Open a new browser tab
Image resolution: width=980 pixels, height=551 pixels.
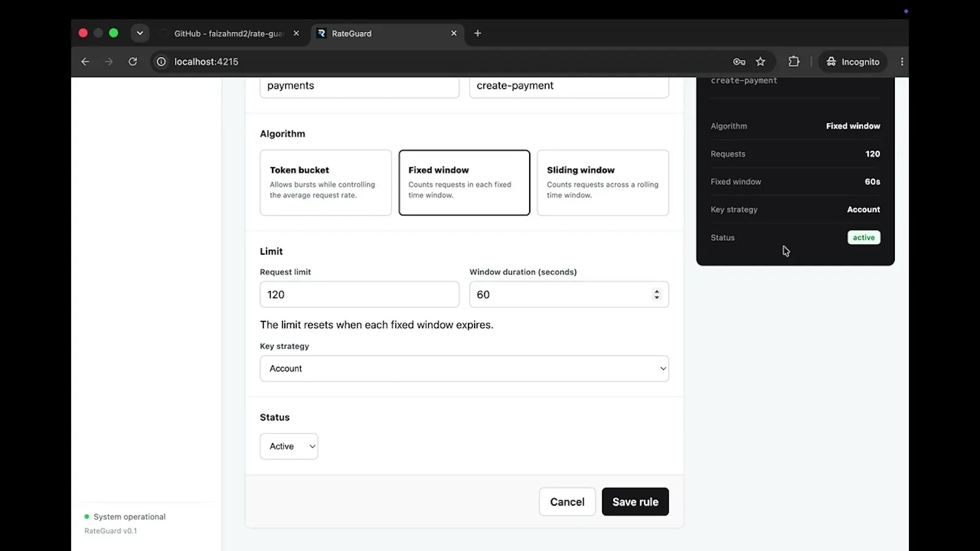[478, 33]
